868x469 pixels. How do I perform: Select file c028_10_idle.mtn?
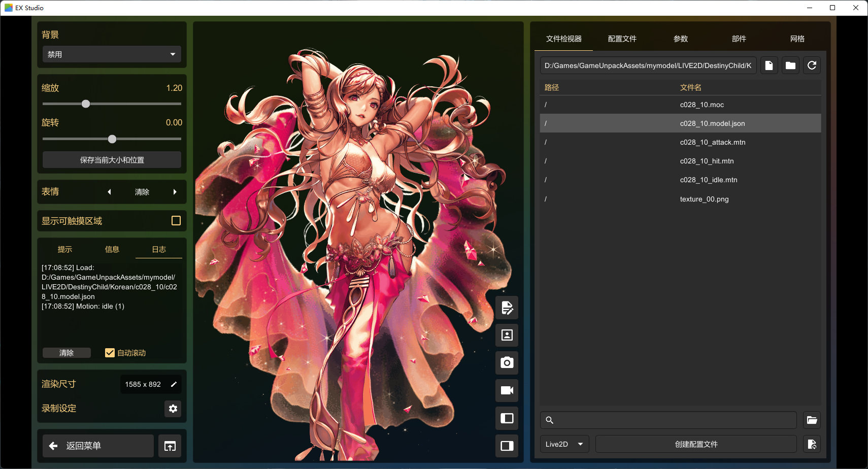(680, 180)
